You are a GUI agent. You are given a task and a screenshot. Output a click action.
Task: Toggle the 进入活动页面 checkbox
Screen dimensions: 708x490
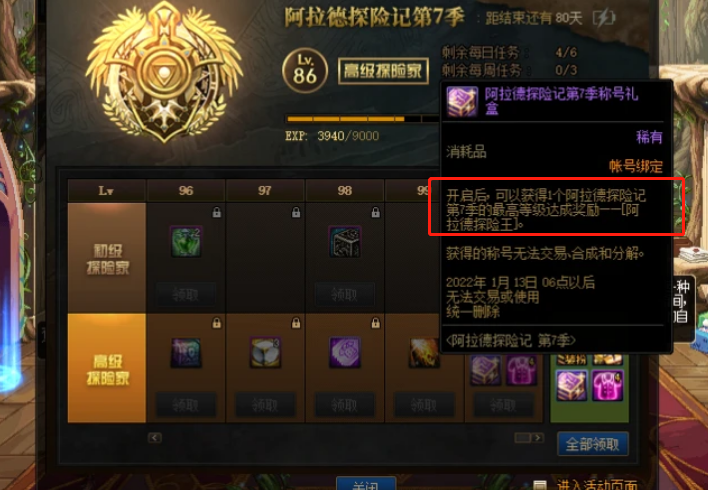(540, 485)
